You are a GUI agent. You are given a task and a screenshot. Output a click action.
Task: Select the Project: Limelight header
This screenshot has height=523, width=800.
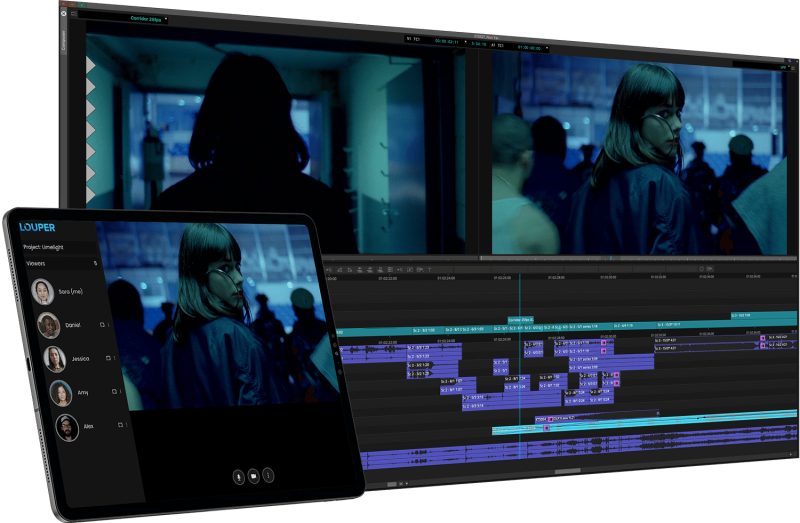point(45,246)
